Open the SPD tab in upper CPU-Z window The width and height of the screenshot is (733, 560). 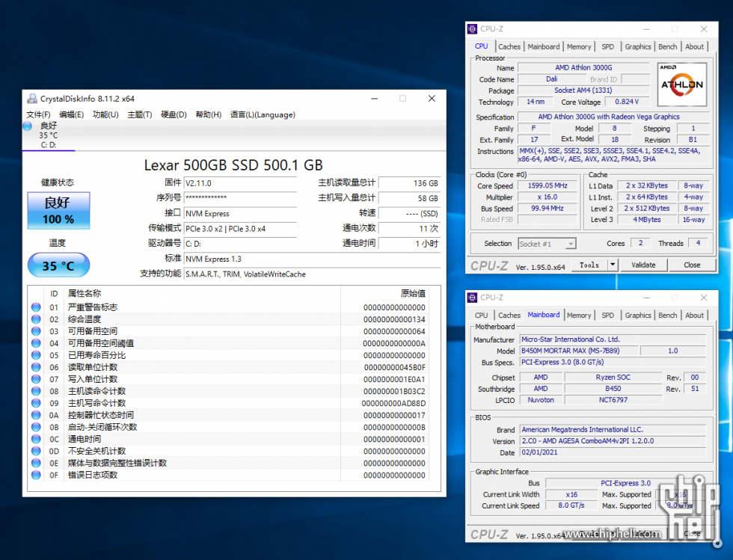[x=607, y=47]
